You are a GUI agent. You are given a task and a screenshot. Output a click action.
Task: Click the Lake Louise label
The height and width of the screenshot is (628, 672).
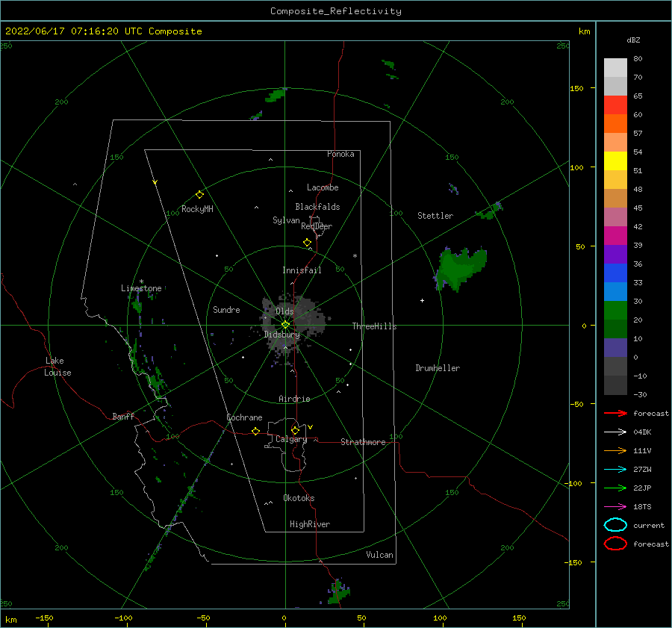(x=57, y=367)
